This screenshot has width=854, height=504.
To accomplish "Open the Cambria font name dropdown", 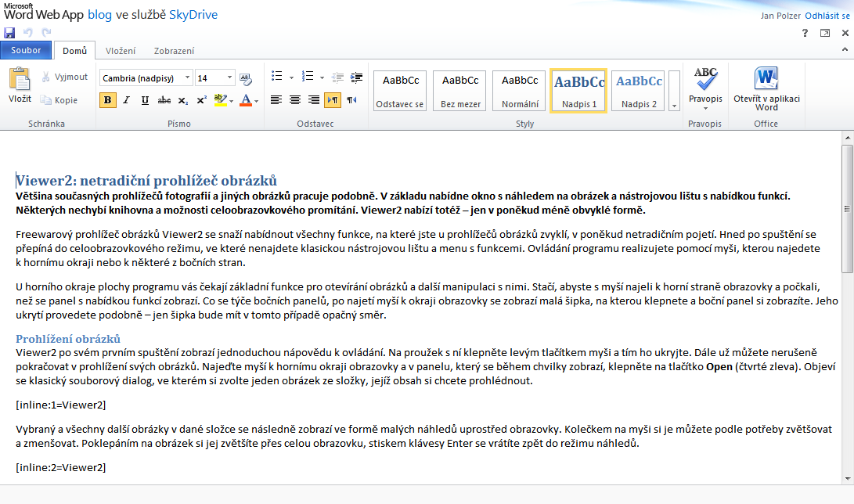I will (187, 78).
